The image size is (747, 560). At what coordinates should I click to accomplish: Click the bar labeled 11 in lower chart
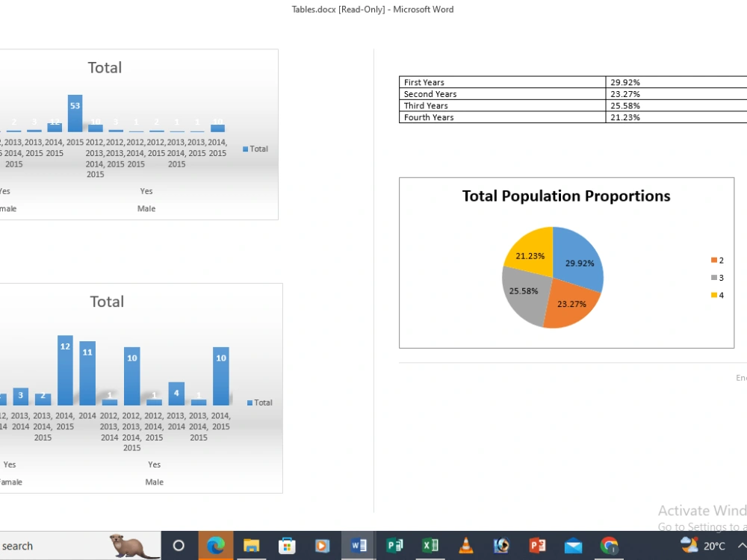point(87,373)
